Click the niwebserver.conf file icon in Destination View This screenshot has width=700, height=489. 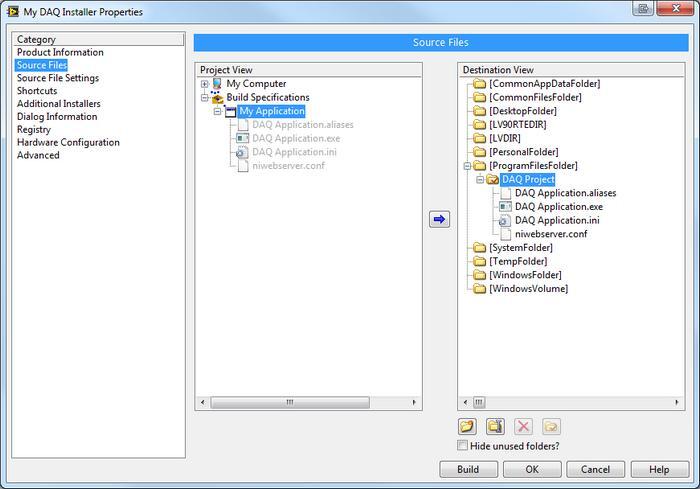coord(506,234)
